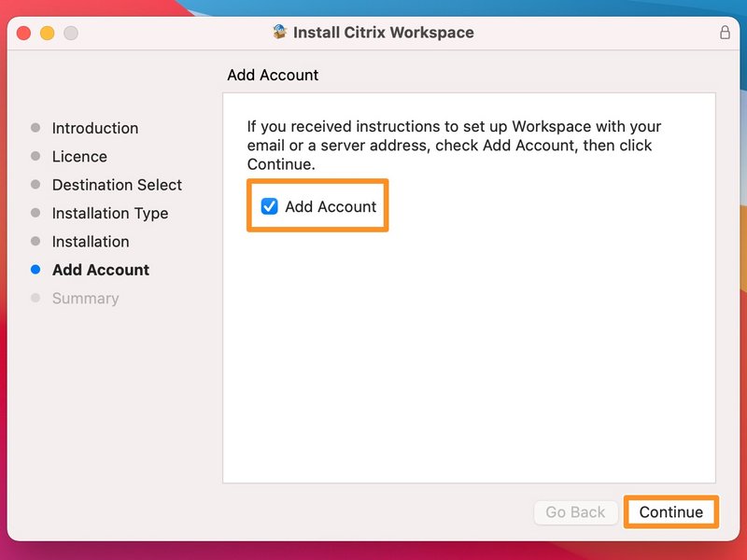Viewport: 747px width, 560px height.
Task: Minimize the window with the yellow button
Action: pos(48,33)
